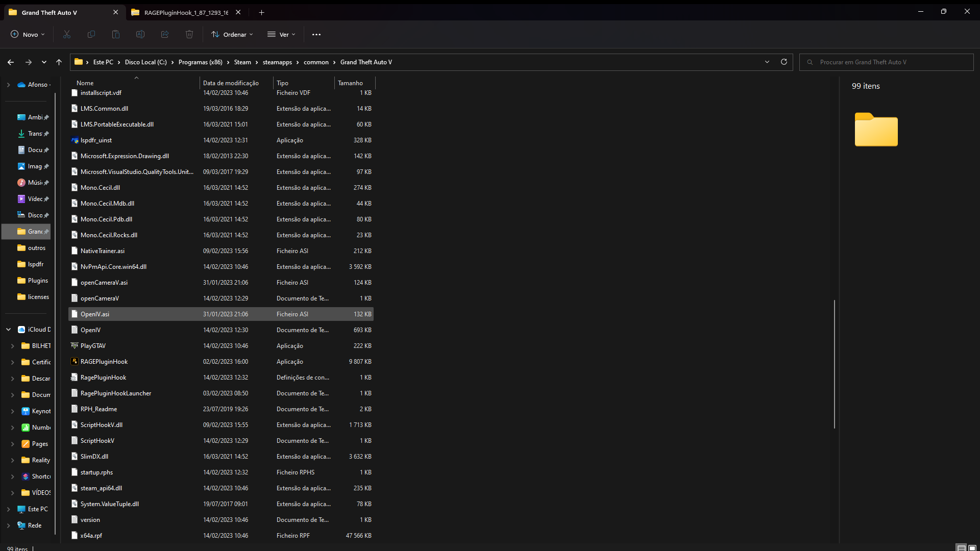Switch to details view toggle bottom-right
980x551 pixels.
[x=961, y=547]
